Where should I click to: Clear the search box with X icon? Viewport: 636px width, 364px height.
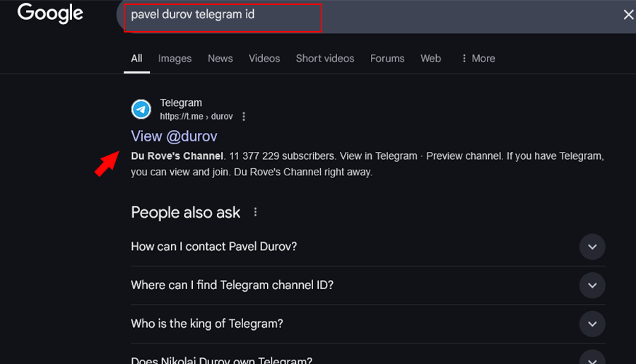[x=628, y=15]
